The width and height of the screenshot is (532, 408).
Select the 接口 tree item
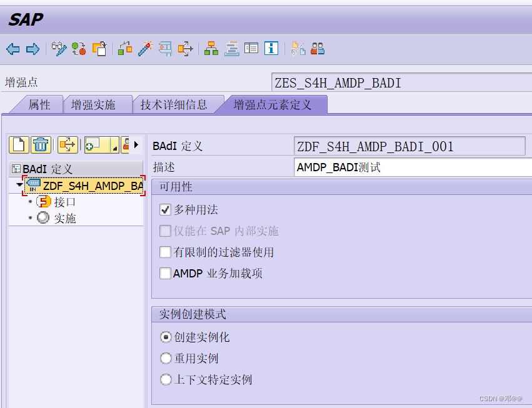pyautogui.click(x=65, y=202)
